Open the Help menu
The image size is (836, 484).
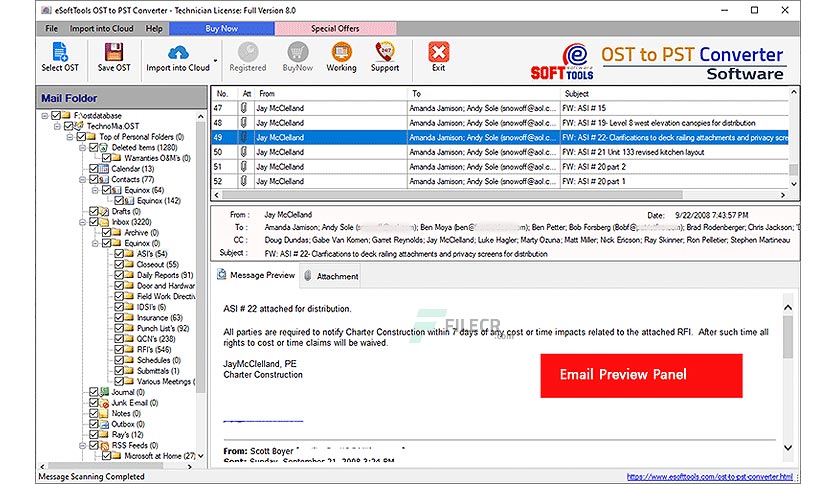coord(154,28)
